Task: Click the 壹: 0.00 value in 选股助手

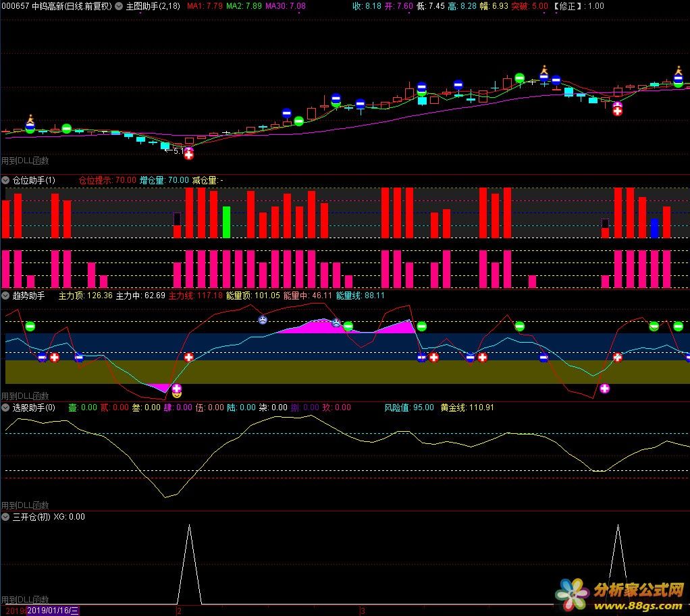Action: (x=83, y=408)
